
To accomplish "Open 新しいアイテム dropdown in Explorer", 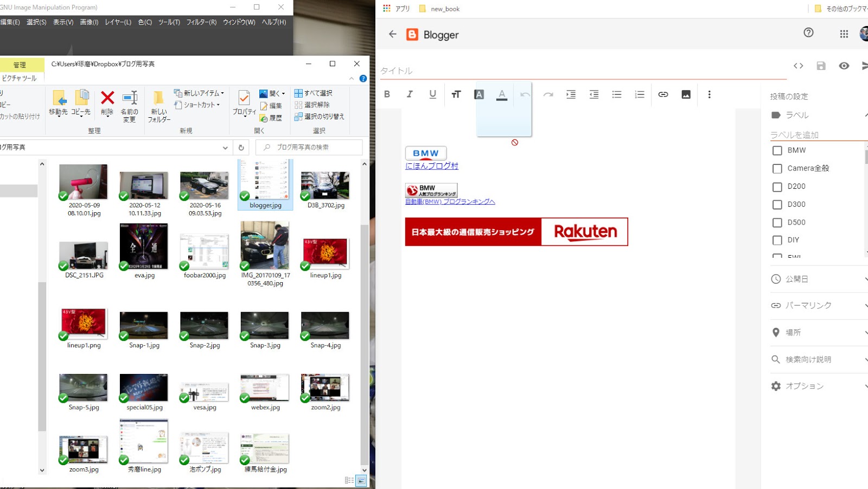I will point(199,93).
